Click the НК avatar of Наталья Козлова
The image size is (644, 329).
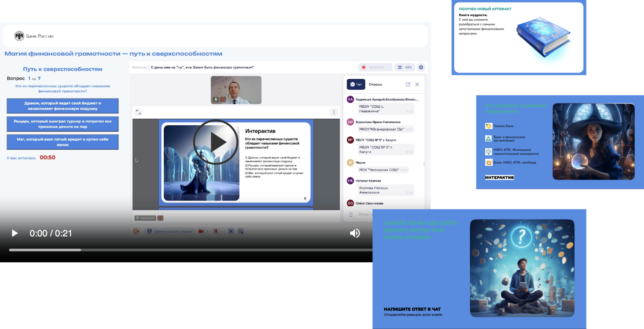coord(350,181)
